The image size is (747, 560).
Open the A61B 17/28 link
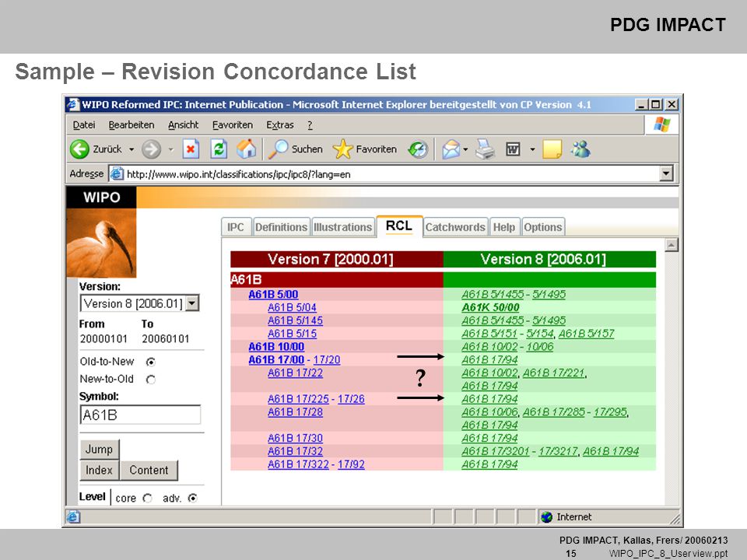pos(296,412)
